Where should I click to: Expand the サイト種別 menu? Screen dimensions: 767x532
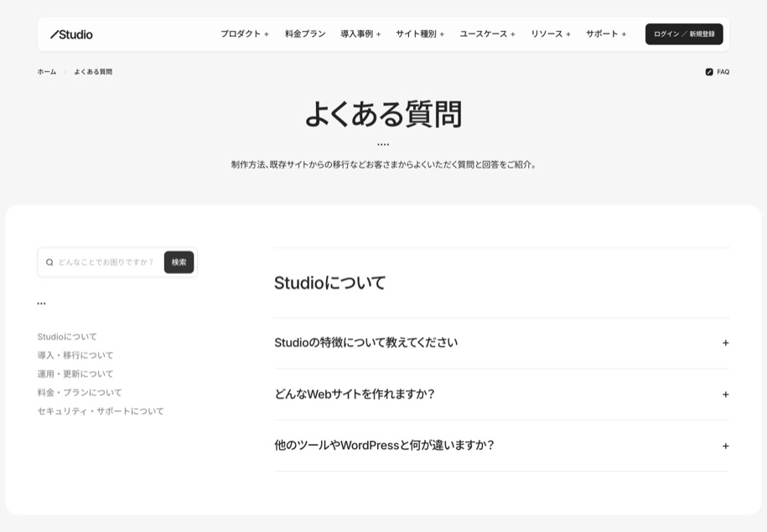[420, 34]
